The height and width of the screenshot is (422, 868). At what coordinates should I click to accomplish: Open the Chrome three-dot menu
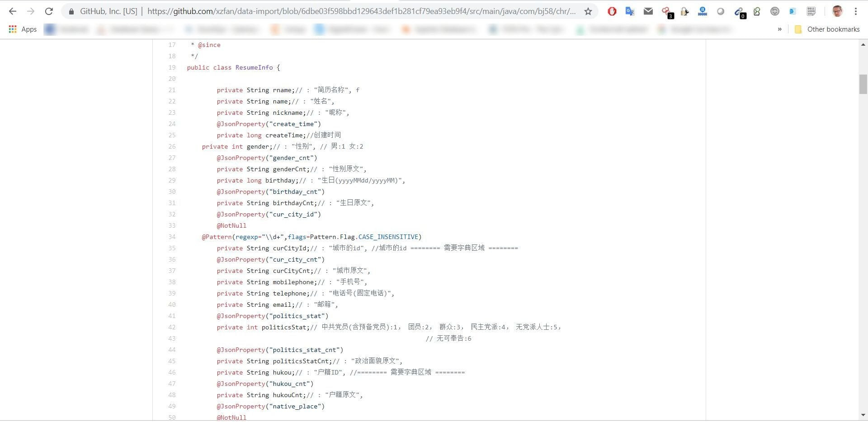click(x=855, y=11)
